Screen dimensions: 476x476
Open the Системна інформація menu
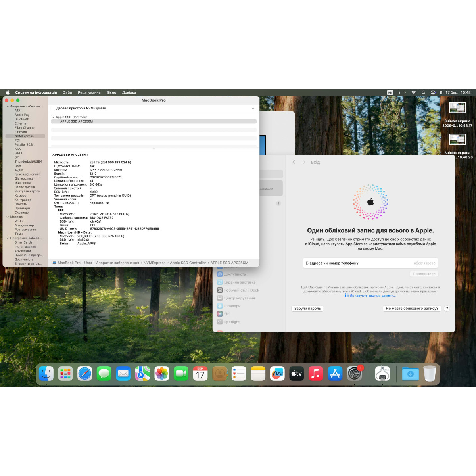36,92
